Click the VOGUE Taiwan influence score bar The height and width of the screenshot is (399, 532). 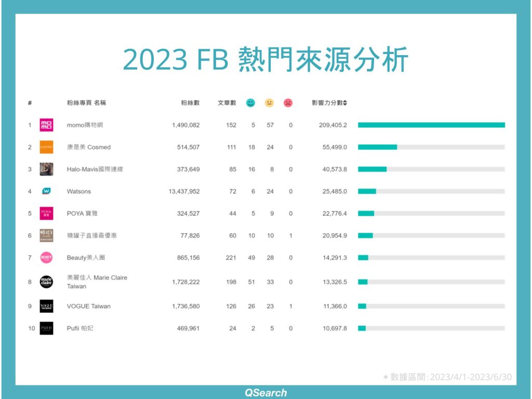coord(431,306)
